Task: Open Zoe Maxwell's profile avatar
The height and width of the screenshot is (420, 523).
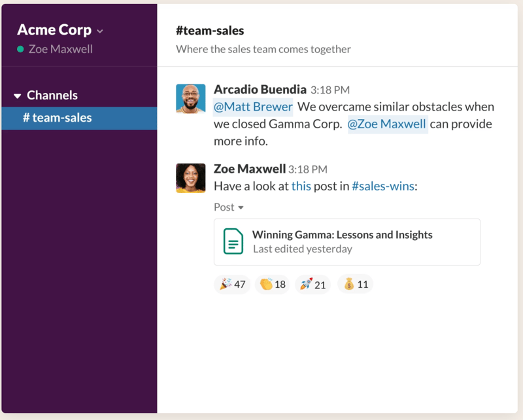Action: (x=191, y=178)
